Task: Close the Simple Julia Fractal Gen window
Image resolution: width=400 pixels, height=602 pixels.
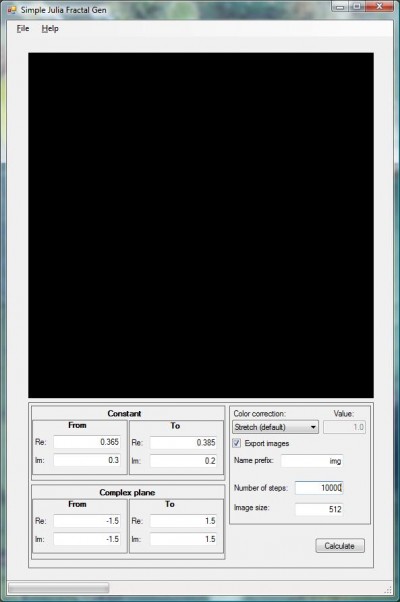Action: 379,6
